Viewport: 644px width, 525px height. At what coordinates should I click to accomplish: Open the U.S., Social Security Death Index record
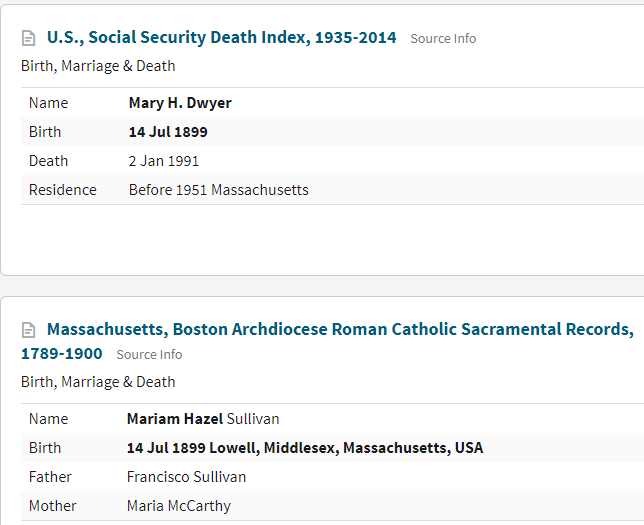click(221, 38)
